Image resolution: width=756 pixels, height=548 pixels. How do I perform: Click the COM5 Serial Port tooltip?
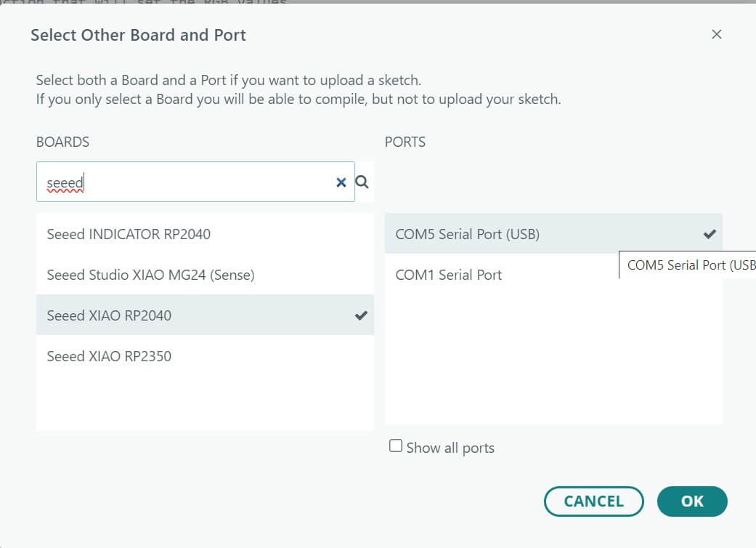click(x=686, y=265)
